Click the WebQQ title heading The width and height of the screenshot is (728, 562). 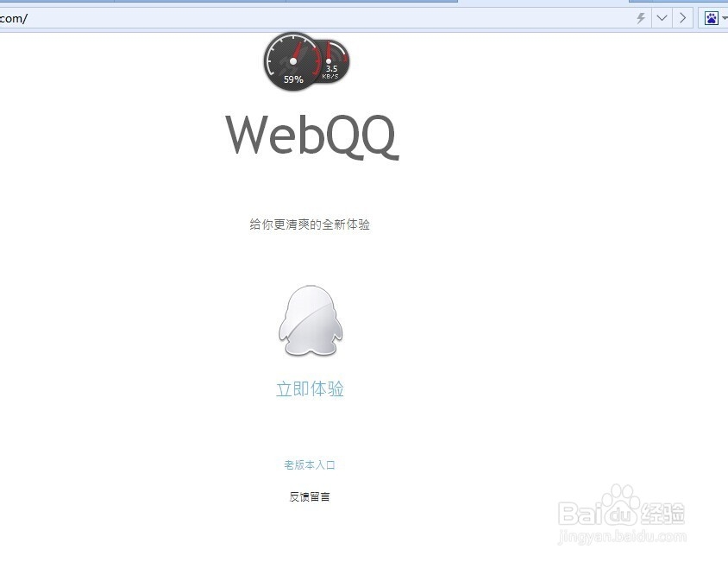311,136
